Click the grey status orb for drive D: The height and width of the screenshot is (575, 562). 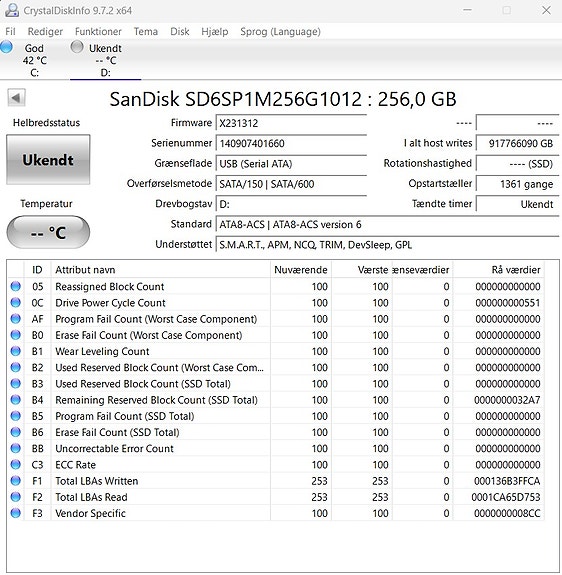(77, 47)
